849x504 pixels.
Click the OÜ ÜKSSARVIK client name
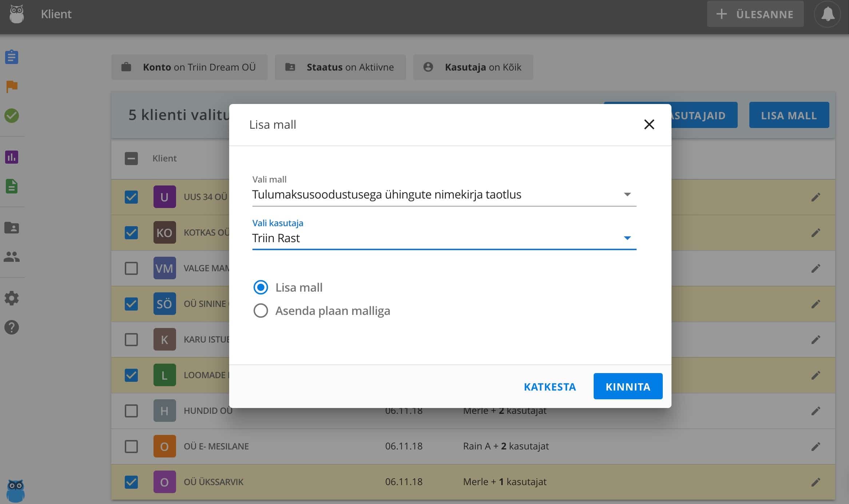[214, 482]
